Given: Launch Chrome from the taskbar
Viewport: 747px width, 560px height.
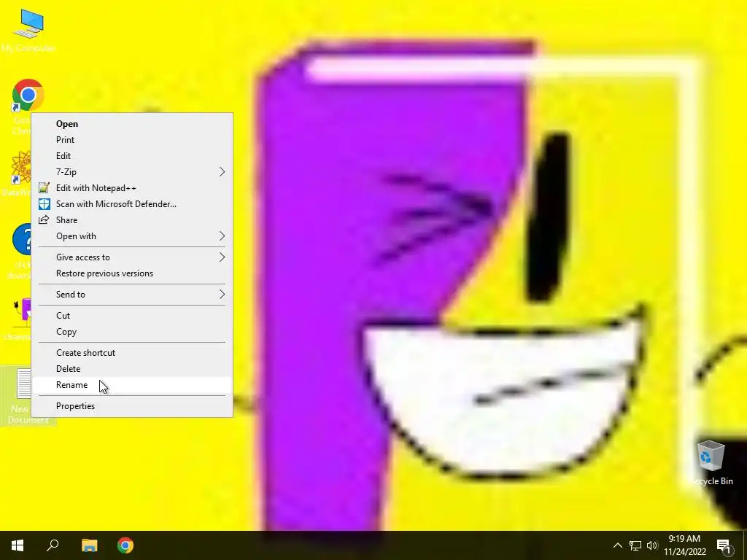Looking at the screenshot, I should (x=125, y=545).
